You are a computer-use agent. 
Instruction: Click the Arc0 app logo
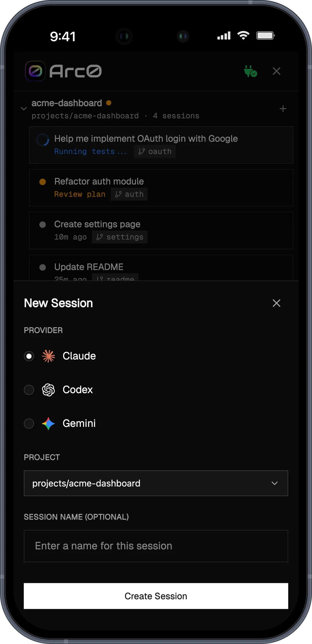pyautogui.click(x=35, y=71)
